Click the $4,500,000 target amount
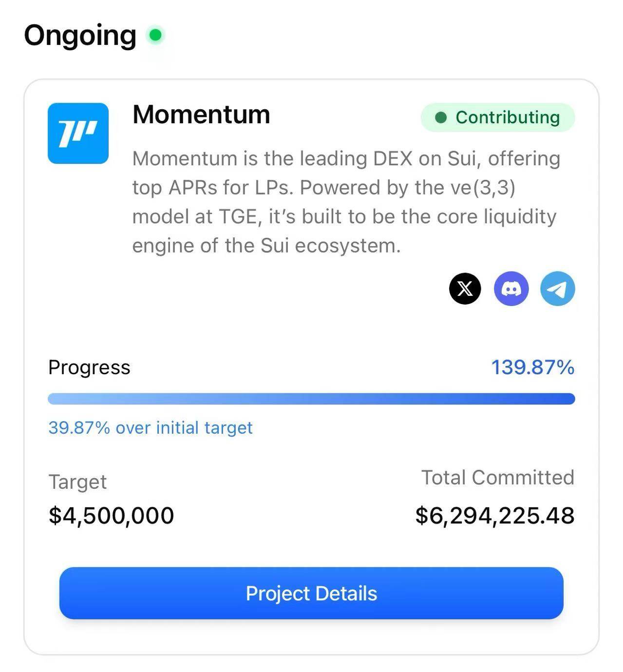623x672 pixels. click(x=111, y=515)
